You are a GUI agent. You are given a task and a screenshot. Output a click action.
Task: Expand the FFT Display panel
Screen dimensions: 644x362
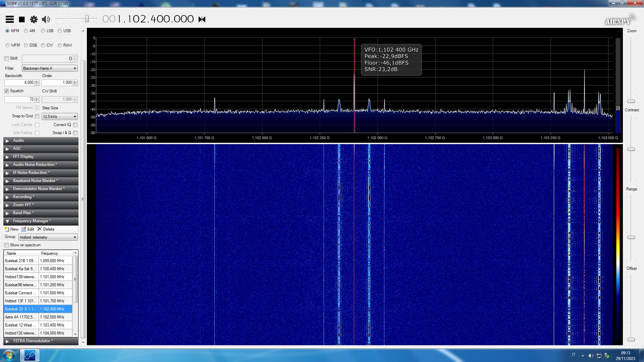(x=23, y=157)
